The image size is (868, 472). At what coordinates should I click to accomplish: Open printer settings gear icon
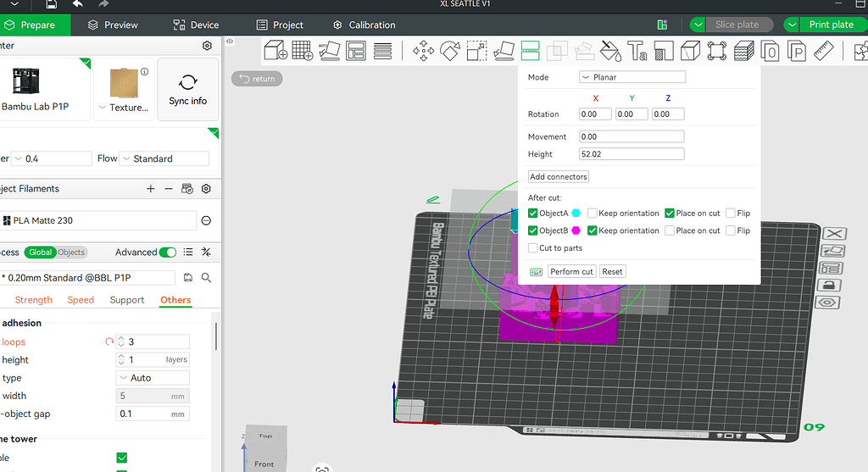(x=207, y=46)
